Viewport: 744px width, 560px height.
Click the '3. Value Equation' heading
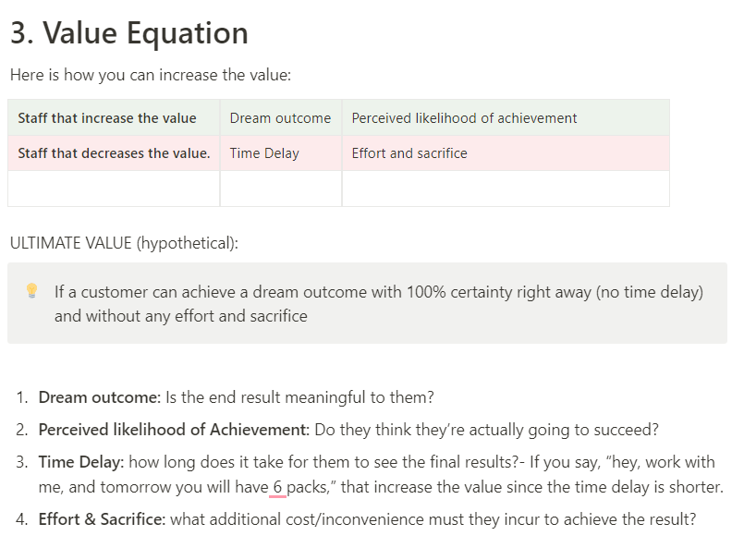[x=129, y=33]
